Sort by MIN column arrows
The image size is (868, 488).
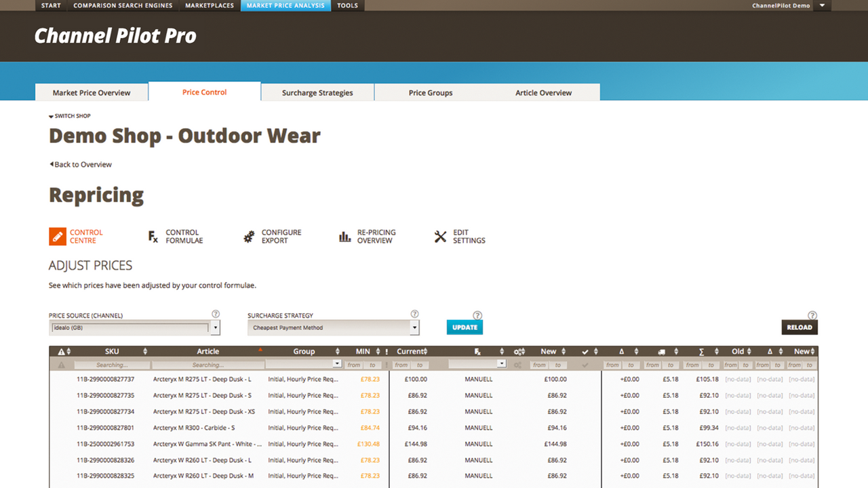click(x=378, y=352)
